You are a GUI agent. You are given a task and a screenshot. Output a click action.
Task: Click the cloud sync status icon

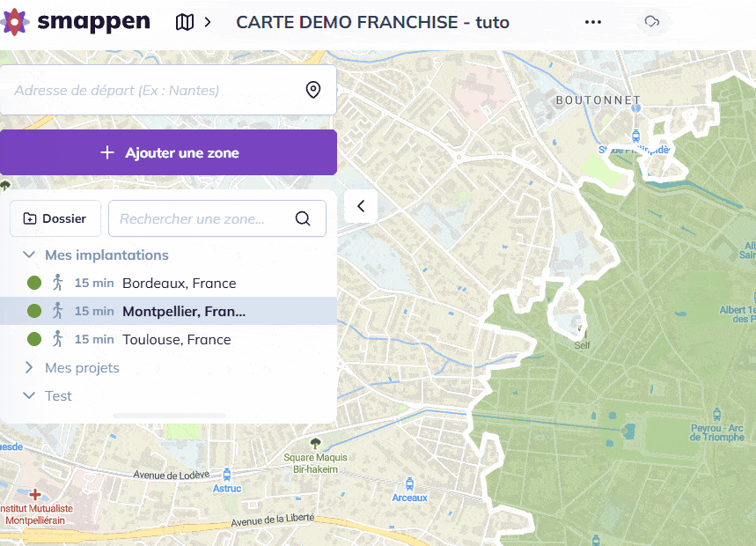(651, 22)
